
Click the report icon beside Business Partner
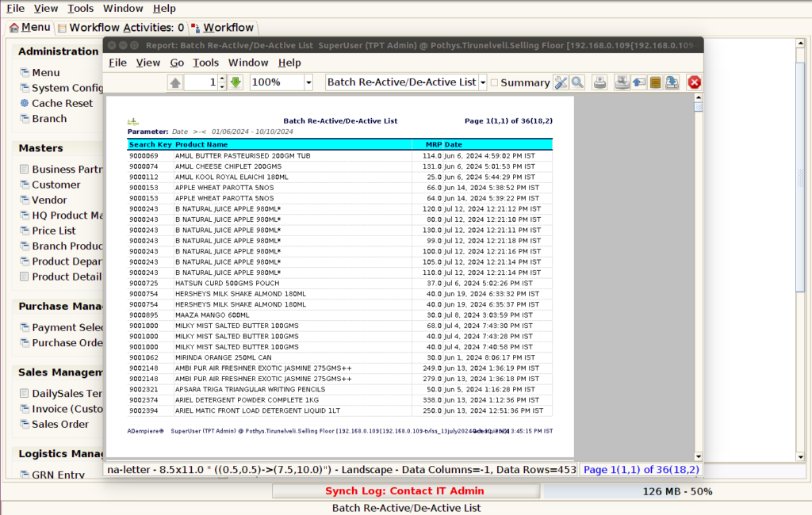25,169
